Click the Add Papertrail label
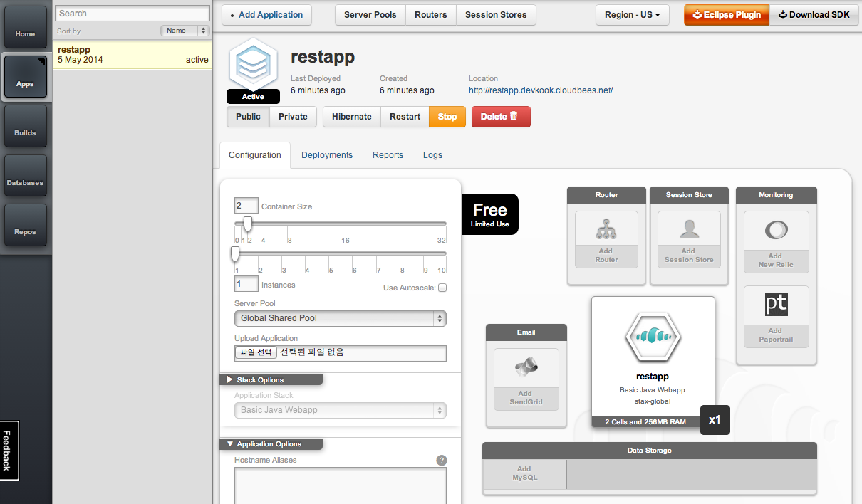The height and width of the screenshot is (504, 862). coord(776,335)
